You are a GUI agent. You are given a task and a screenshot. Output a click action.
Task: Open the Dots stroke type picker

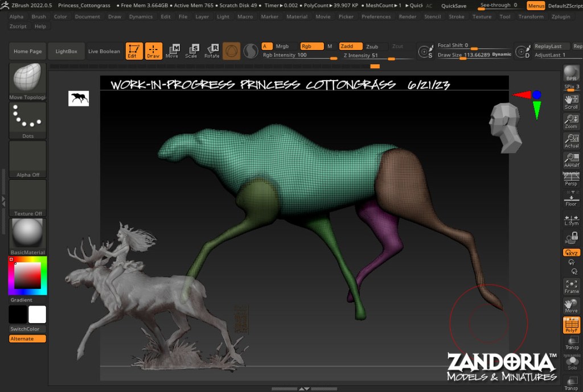[x=27, y=120]
